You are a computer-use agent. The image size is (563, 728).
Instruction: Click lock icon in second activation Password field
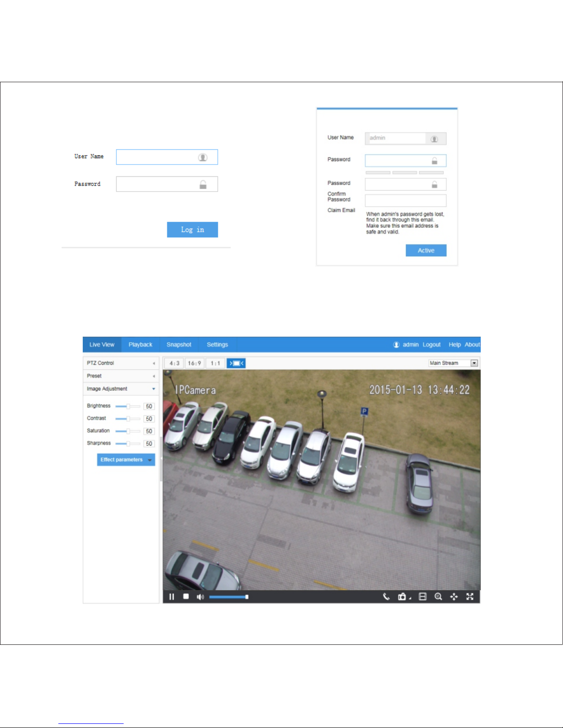point(434,184)
